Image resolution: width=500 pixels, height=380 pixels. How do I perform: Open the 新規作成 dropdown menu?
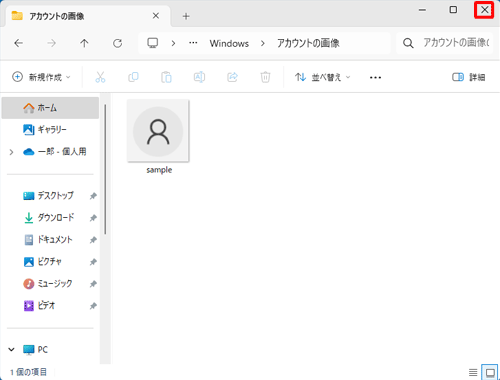click(41, 77)
